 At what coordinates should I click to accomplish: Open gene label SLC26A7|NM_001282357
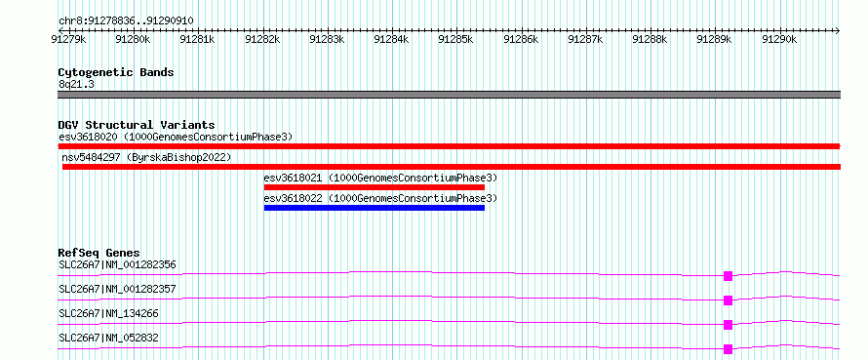tap(117, 289)
